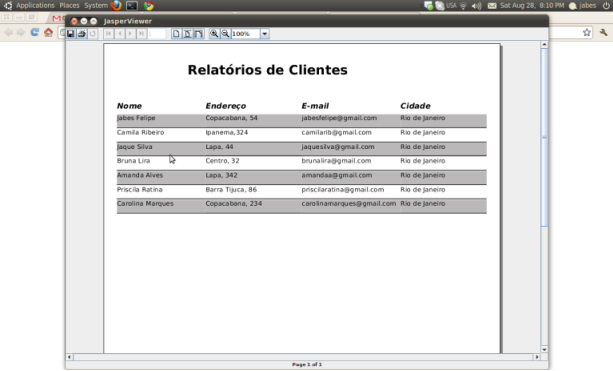Image resolution: width=613 pixels, height=371 pixels.
Task: Open the System menu
Action: click(x=96, y=5)
